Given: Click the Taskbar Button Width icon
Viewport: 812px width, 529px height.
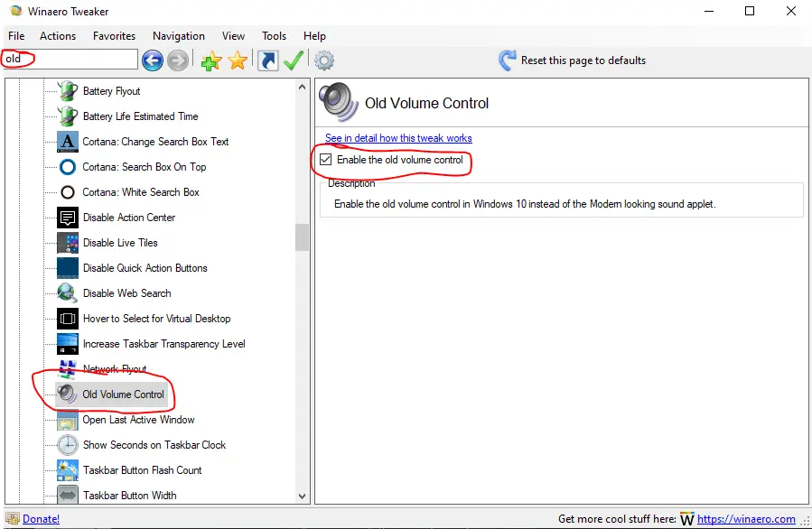Looking at the screenshot, I should [x=68, y=496].
